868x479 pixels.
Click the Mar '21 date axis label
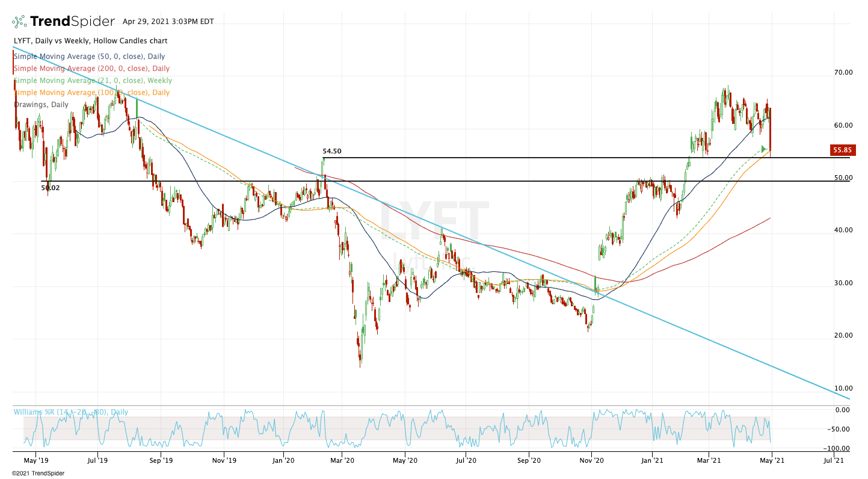tap(709, 462)
